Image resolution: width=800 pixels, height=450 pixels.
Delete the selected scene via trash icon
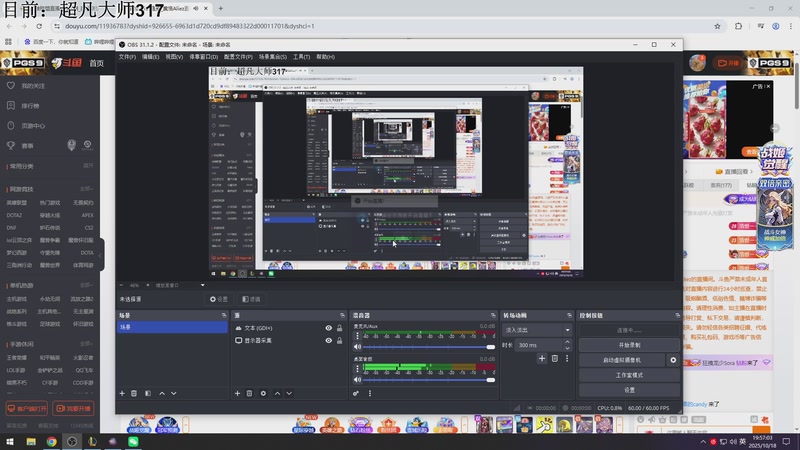pos(134,393)
